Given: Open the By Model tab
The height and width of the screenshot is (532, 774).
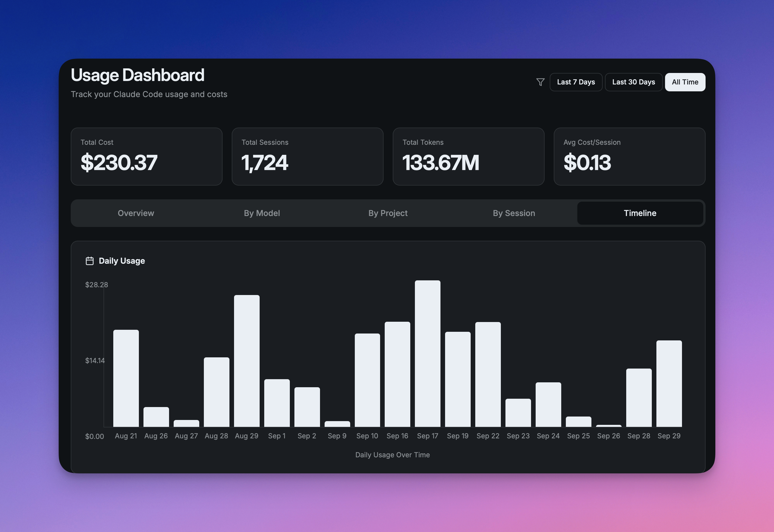Looking at the screenshot, I should pyautogui.click(x=262, y=213).
